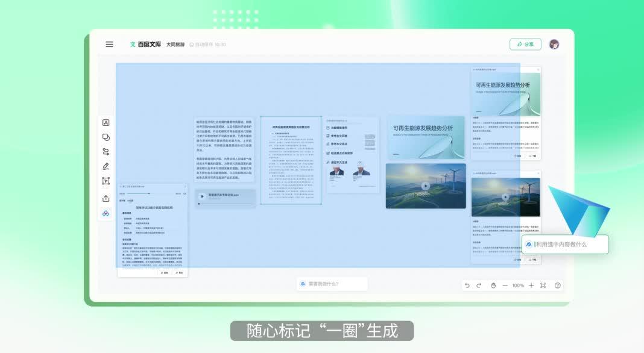Redo the last action
The width and height of the screenshot is (644, 353).
pos(478,285)
